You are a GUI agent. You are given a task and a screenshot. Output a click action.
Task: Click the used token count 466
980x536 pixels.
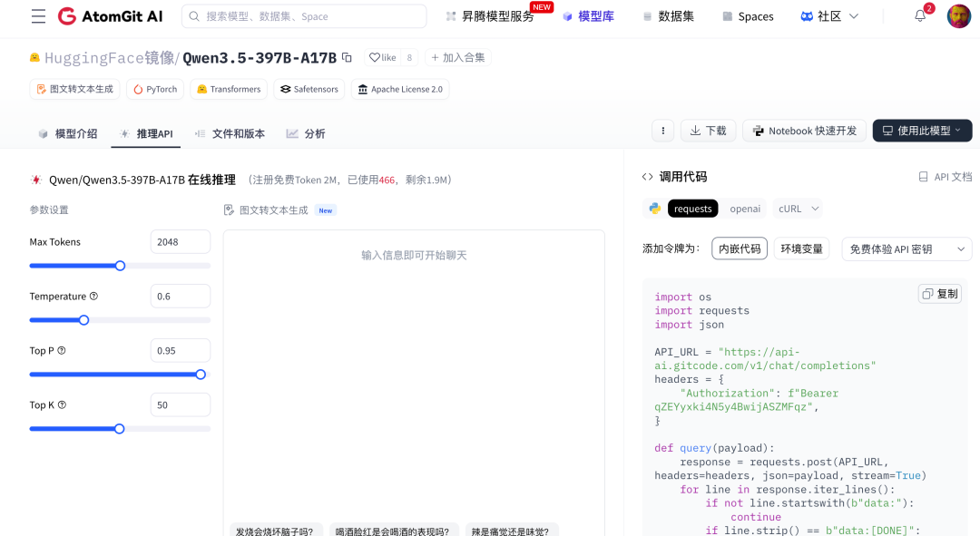pyautogui.click(x=387, y=180)
